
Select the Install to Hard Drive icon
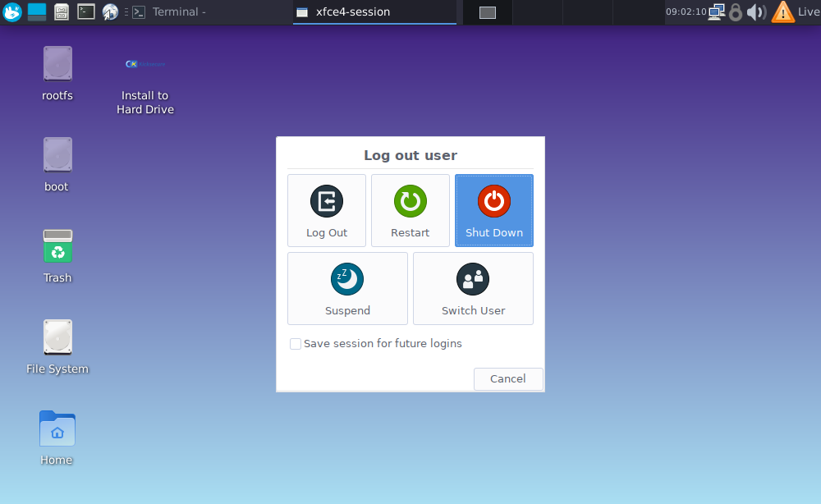click(145, 80)
